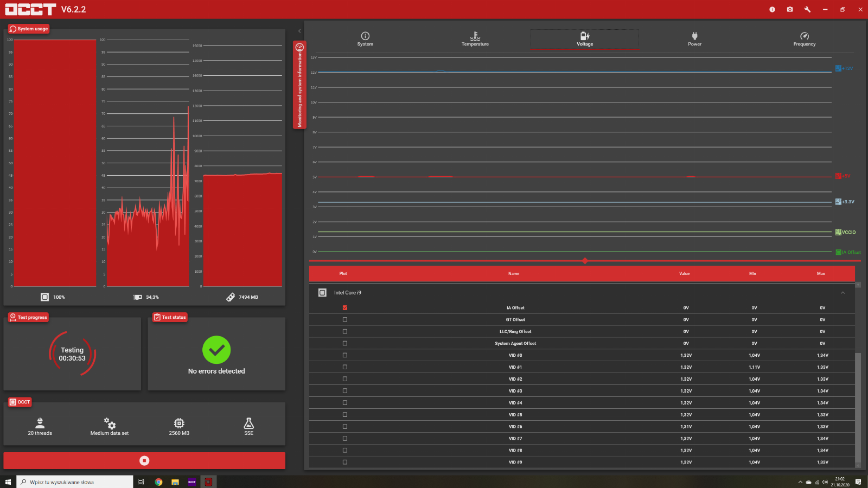Open File Explorer from the taskbar
Screen dimensions: 868x488
click(175, 482)
